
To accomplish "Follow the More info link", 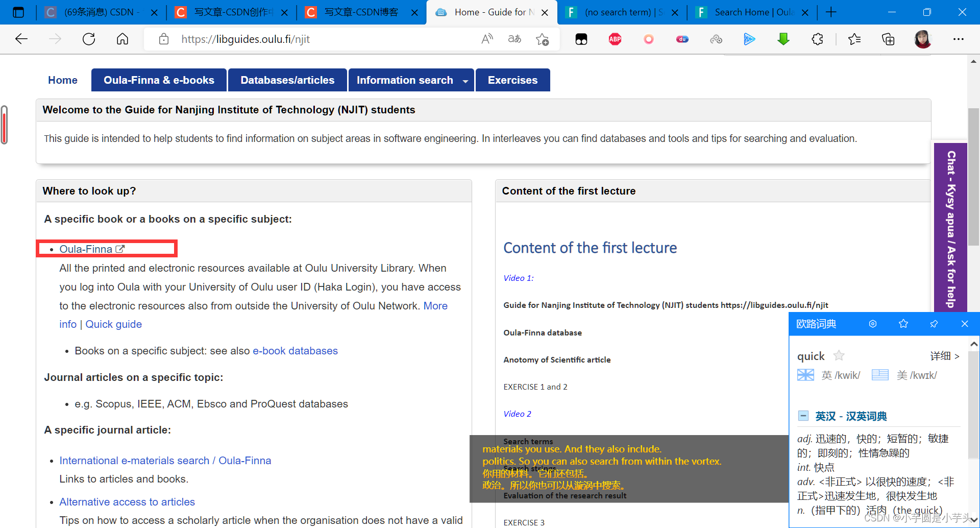I will point(435,306).
